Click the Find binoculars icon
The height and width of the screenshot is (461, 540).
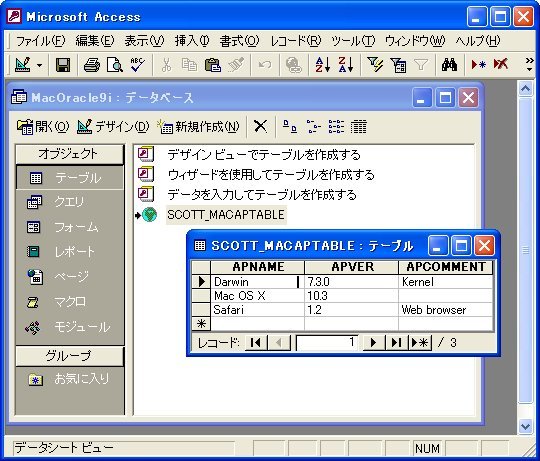449,65
